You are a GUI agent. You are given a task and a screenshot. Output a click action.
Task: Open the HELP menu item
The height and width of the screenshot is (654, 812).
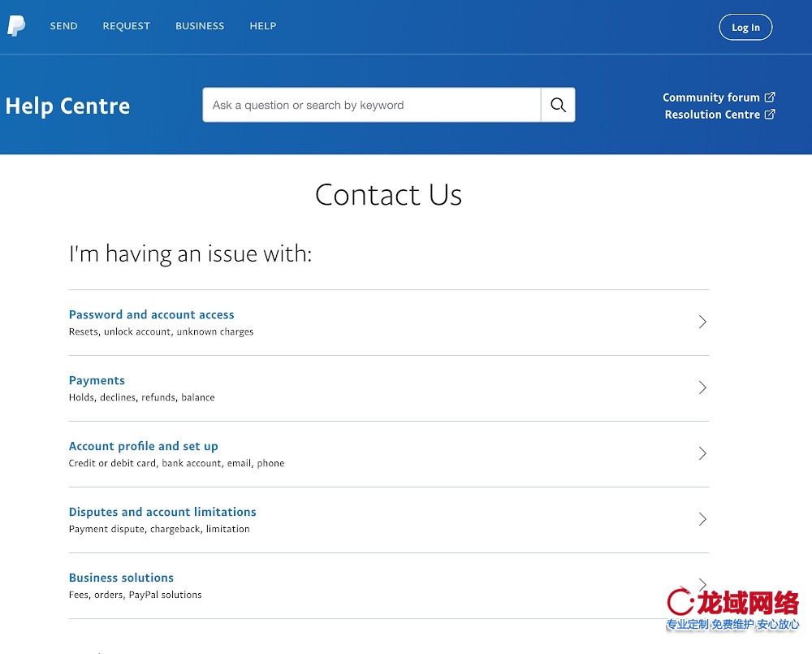click(x=263, y=26)
